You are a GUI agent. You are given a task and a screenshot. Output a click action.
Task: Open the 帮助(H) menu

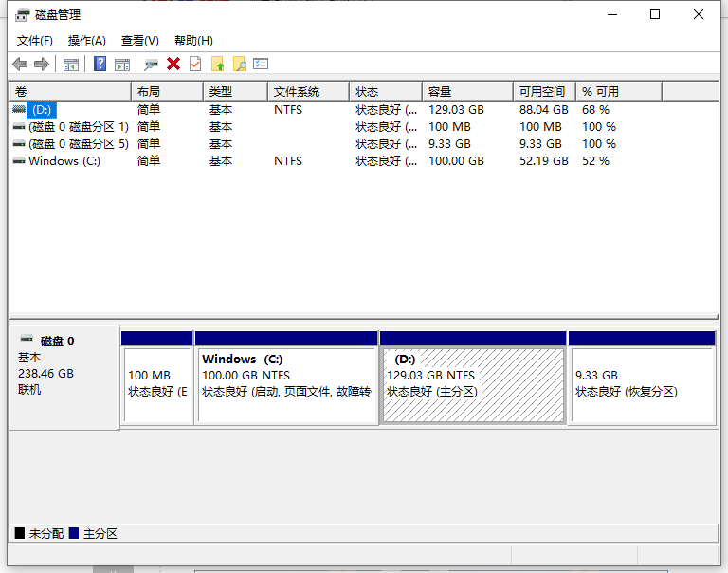193,41
